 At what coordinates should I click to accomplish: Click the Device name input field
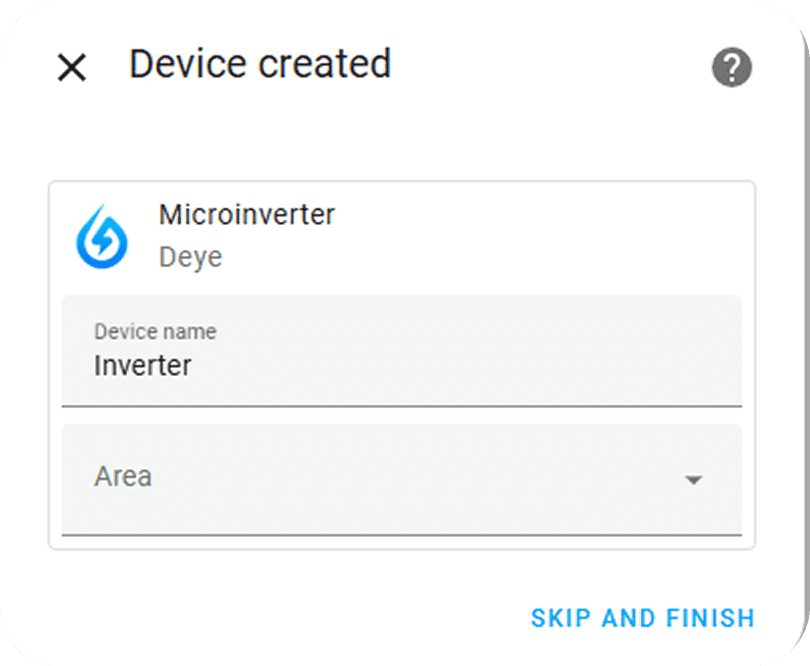(400, 352)
